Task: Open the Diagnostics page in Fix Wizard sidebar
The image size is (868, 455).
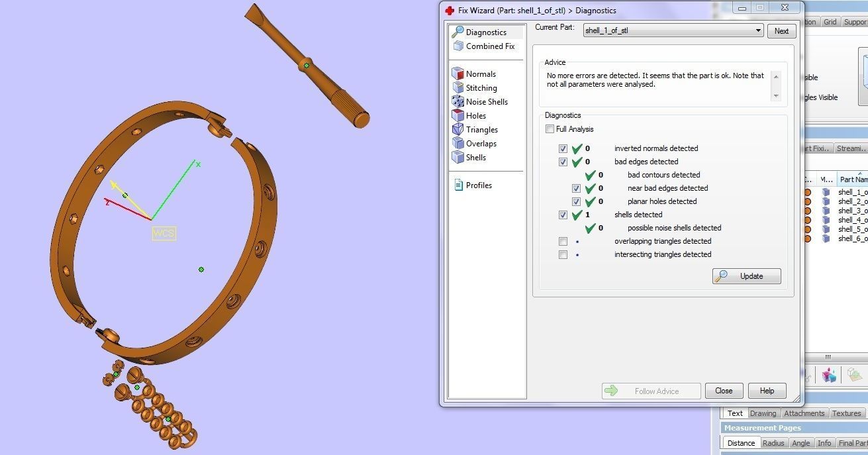Action: pos(486,32)
